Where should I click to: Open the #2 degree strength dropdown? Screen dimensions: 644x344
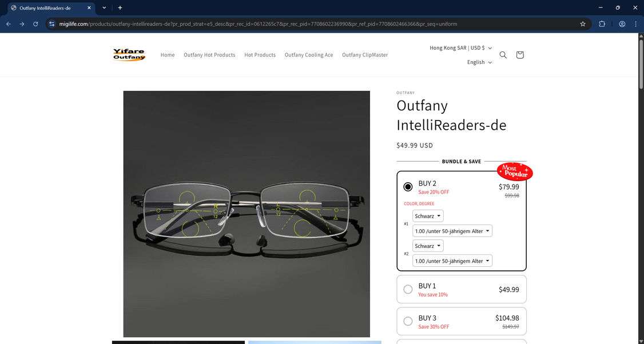click(452, 261)
